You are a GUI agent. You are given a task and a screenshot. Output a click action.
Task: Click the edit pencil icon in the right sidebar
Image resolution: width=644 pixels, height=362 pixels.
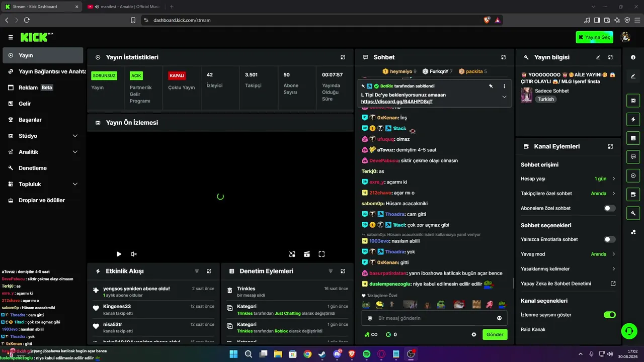pyautogui.click(x=633, y=76)
